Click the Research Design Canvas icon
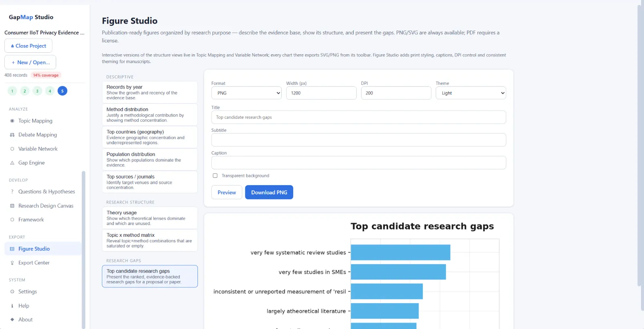Screen dimensions: 644x329 12,206
